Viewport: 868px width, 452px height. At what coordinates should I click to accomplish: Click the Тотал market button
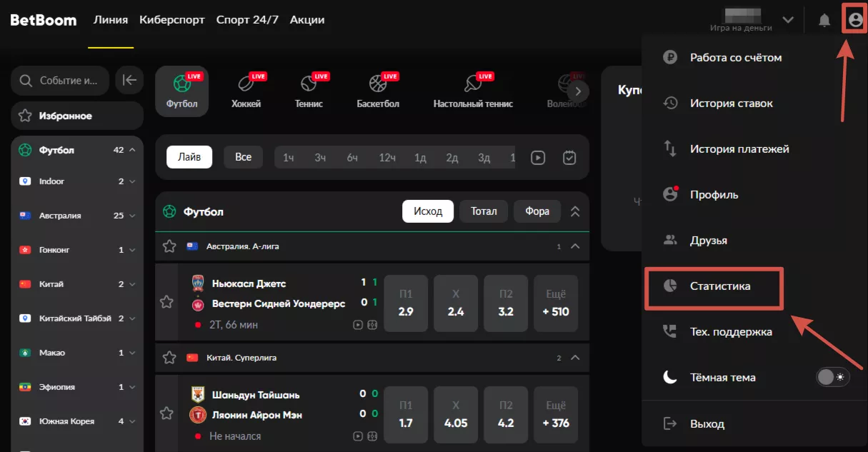(484, 211)
